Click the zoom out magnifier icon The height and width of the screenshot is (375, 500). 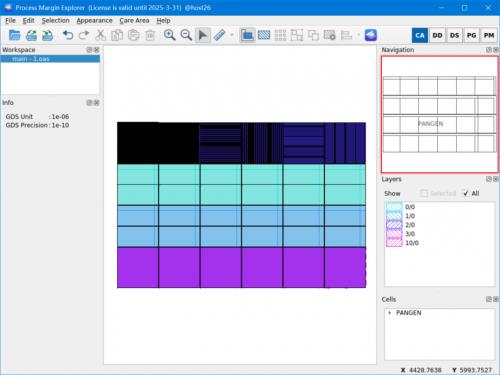tap(186, 35)
